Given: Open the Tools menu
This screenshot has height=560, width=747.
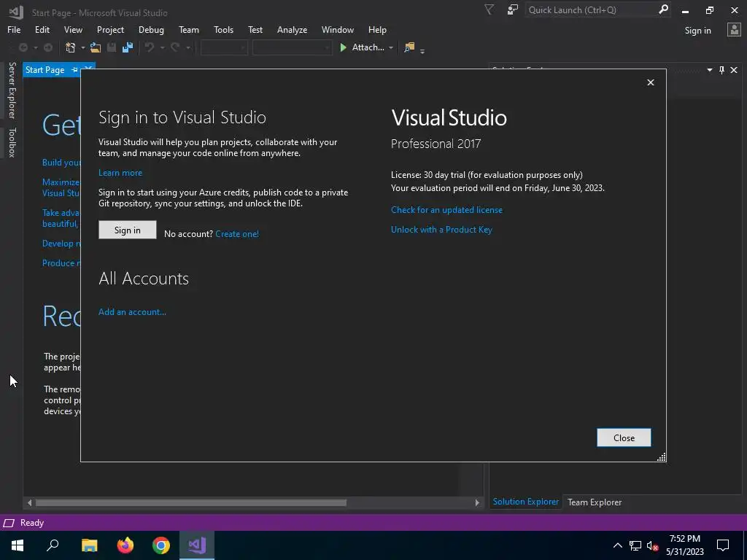Looking at the screenshot, I should tap(223, 29).
